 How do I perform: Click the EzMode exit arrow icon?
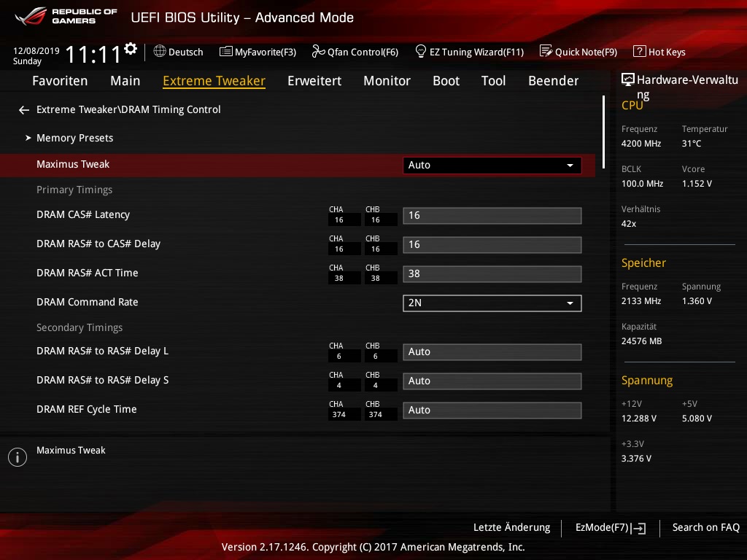[639, 528]
